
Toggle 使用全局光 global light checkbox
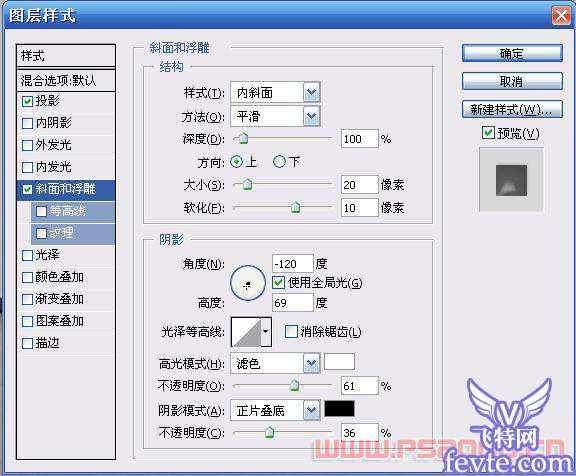[278, 282]
